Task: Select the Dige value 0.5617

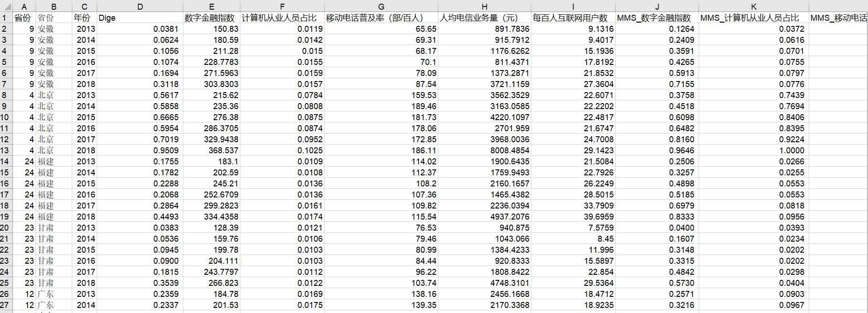Action: coord(140,95)
